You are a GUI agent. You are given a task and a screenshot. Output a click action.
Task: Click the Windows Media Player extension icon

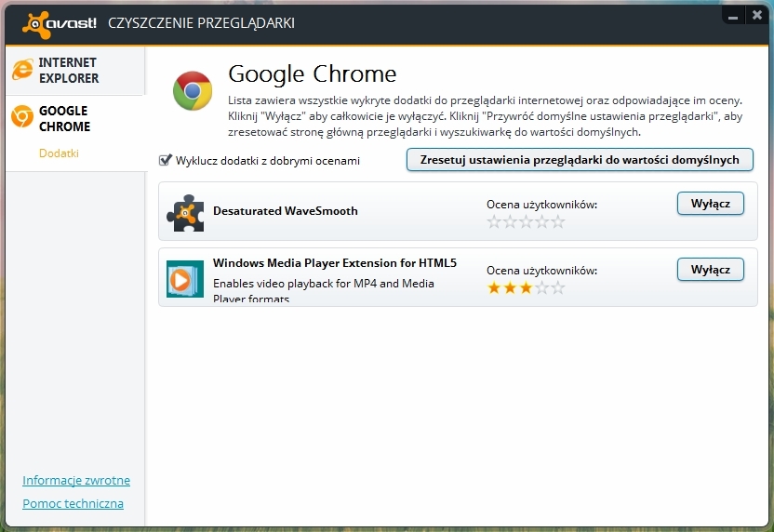point(185,279)
